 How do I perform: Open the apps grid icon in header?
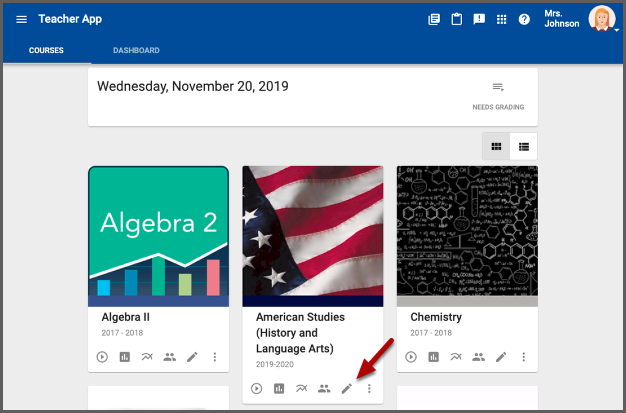502,19
